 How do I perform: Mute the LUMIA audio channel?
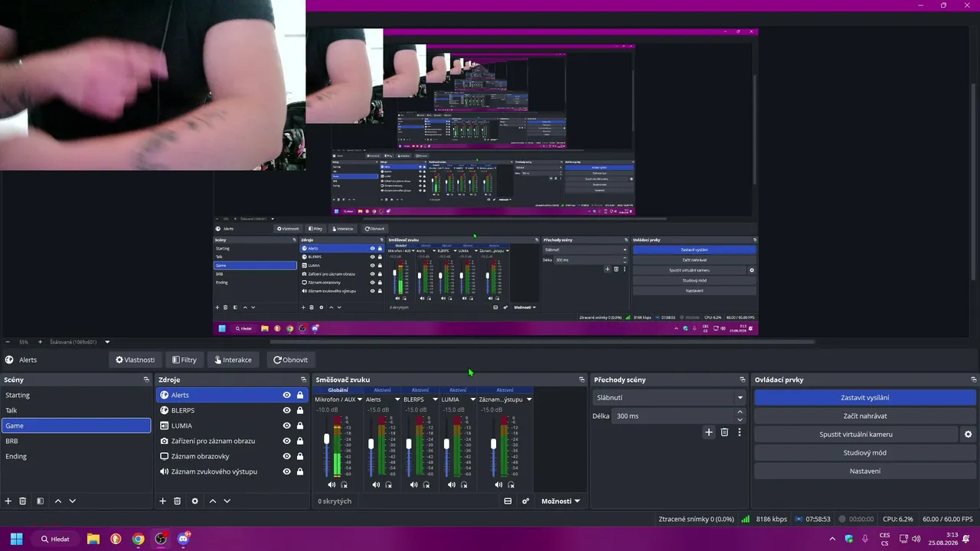coord(452,484)
